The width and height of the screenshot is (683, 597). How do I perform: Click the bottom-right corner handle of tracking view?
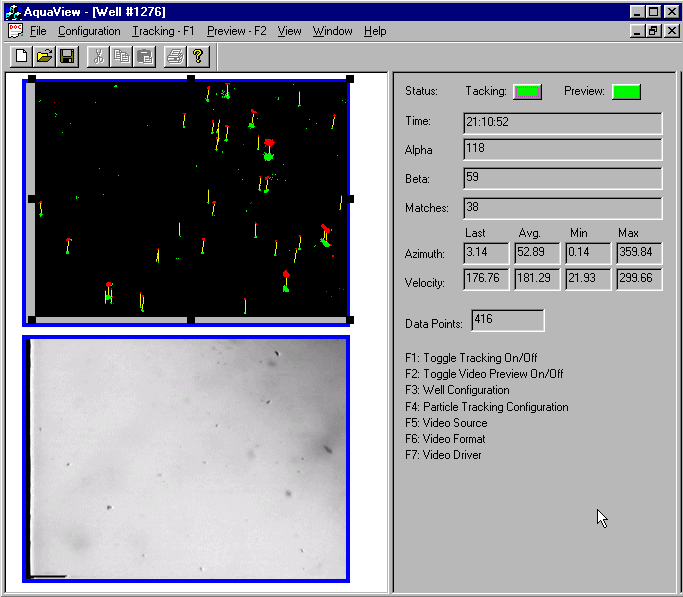tap(350, 320)
